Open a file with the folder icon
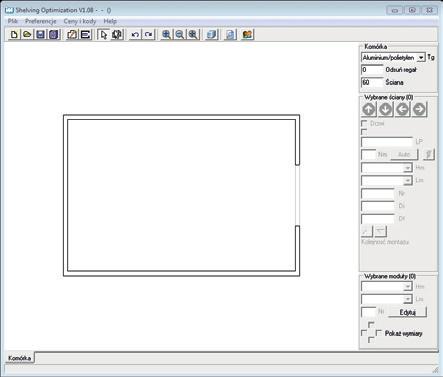The width and height of the screenshot is (443, 377). (27, 34)
